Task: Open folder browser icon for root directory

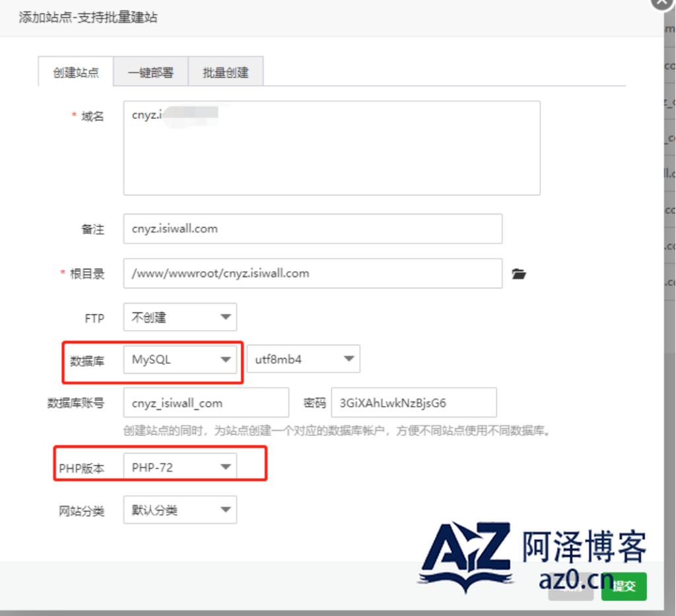Action: pos(519,273)
